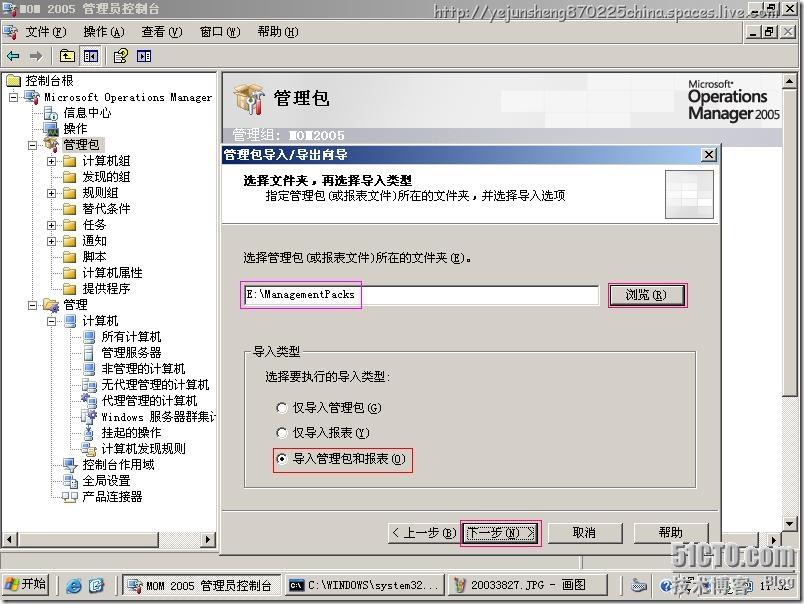Image resolution: width=804 pixels, height=604 pixels.
Task: Click the 开始 Start button
Action: pyautogui.click(x=26, y=585)
